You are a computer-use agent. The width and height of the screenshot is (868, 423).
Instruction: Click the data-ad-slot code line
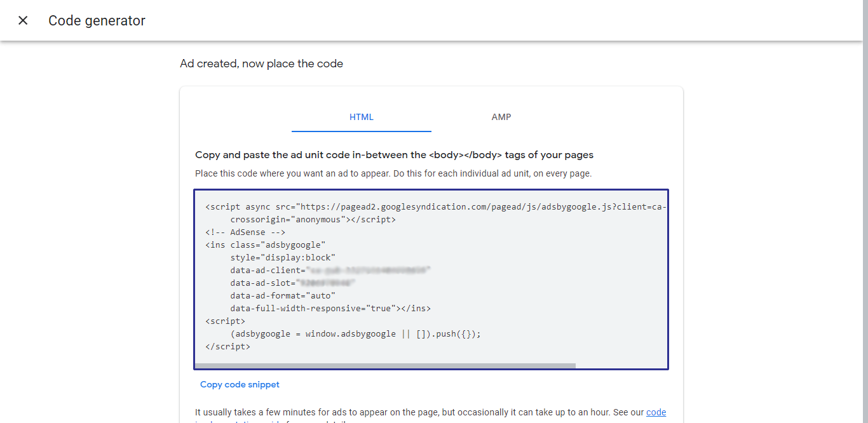pyautogui.click(x=292, y=283)
